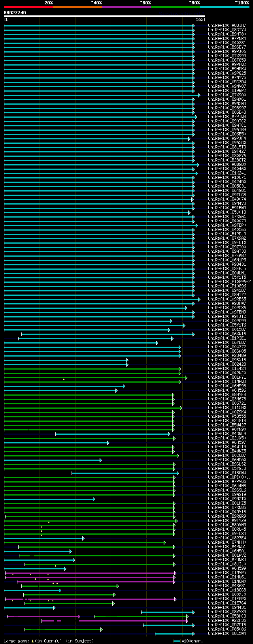Click the UniRef100_P85086 entry
The width and height of the screenshot is (253, 644).
click(x=227, y=629)
